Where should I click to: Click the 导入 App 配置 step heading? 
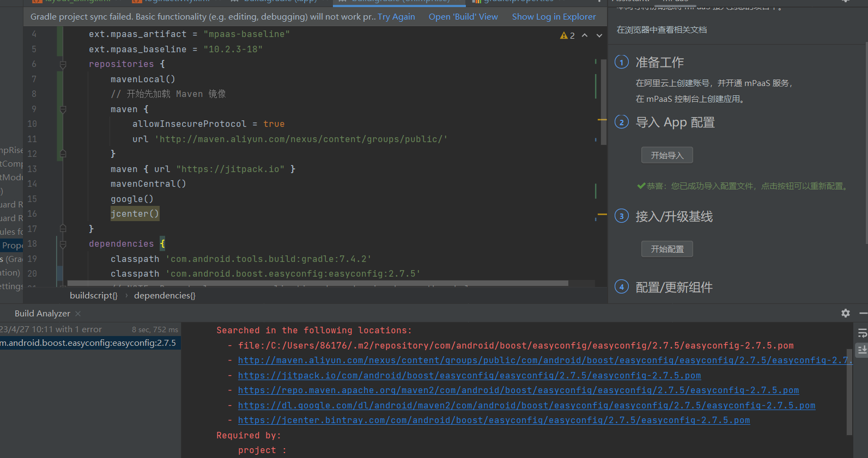675,123
